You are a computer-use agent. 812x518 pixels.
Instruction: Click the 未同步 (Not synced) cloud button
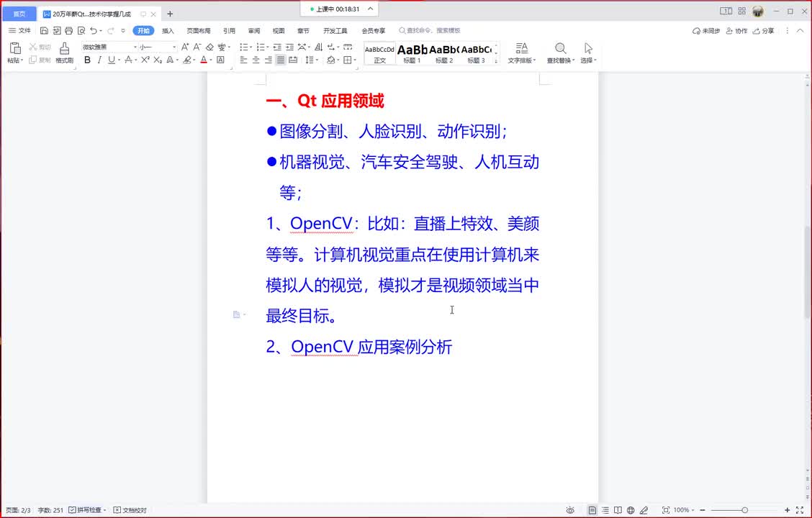pos(706,30)
